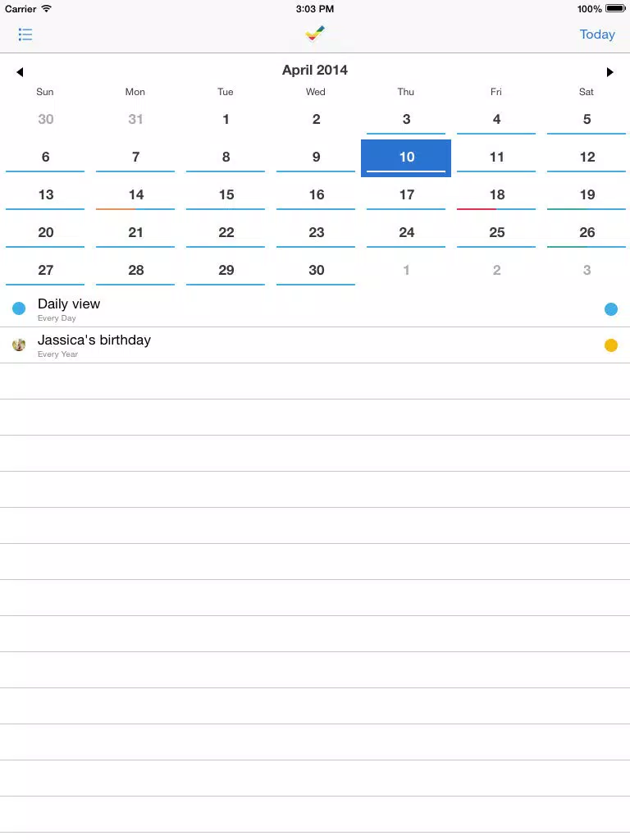Viewport: 630px width, 840px height.
Task: Click the Sat weekday header
Action: 586,92
